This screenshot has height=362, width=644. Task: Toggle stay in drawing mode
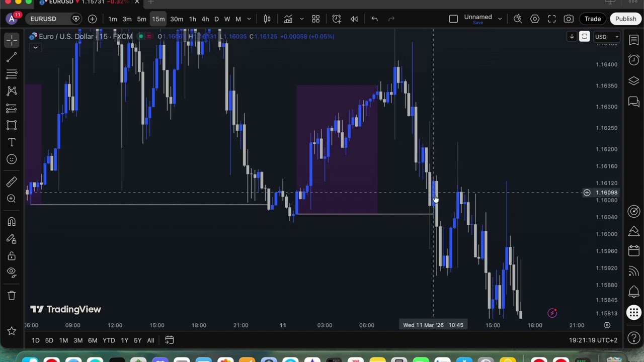point(12,239)
